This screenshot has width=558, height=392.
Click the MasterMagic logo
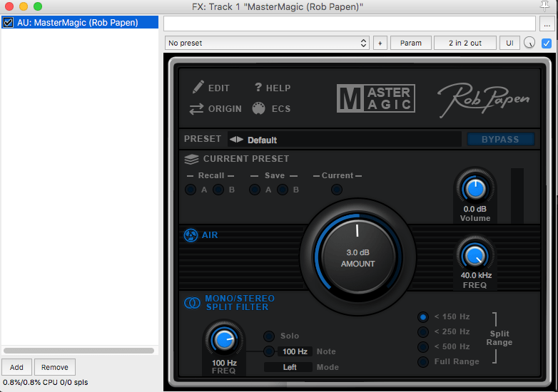pos(376,98)
